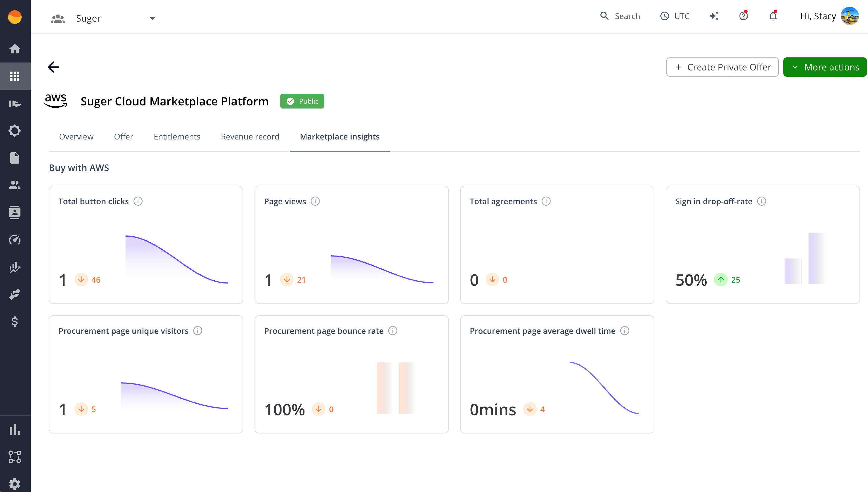Click the Home icon in sidebar
This screenshot has height=492, width=868.
(15, 49)
